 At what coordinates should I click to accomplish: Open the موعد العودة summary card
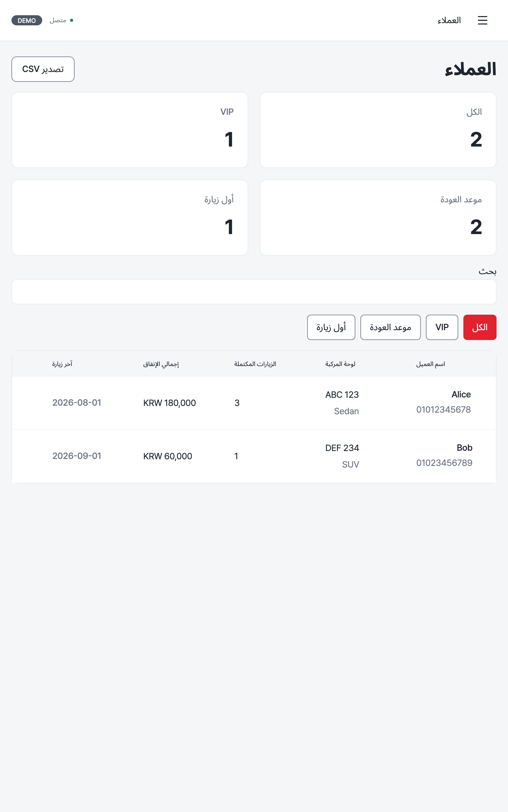pyautogui.click(x=378, y=218)
